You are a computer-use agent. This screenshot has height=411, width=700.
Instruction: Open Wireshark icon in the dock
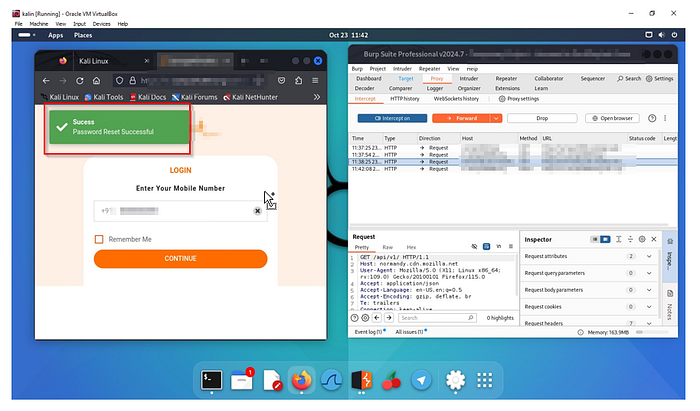[x=332, y=380]
